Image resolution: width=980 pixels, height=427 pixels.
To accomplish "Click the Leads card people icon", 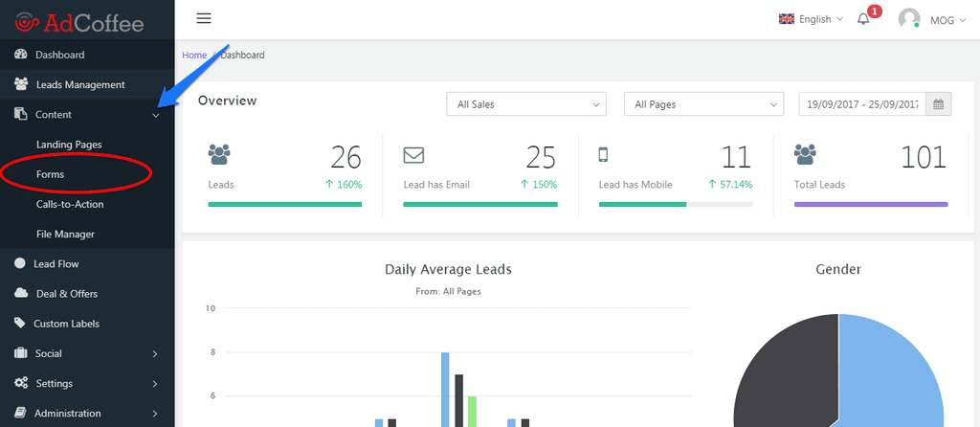I will [219, 154].
